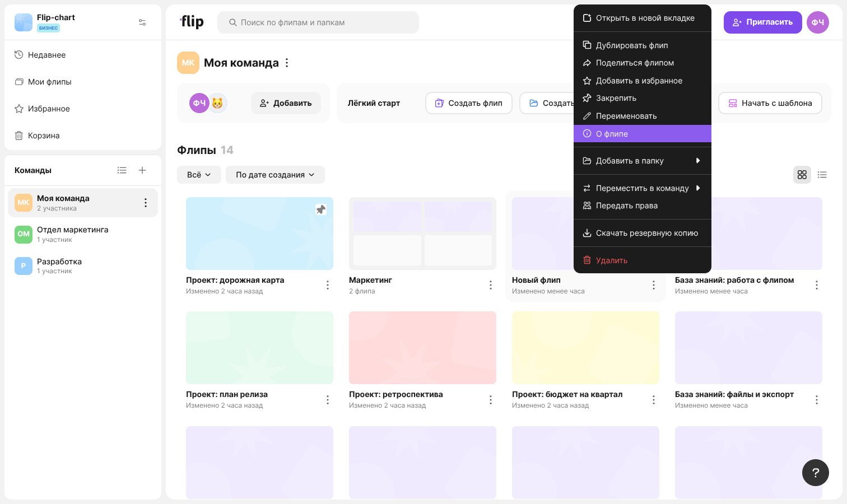Choose Поделиться флипом from menu

click(643, 63)
